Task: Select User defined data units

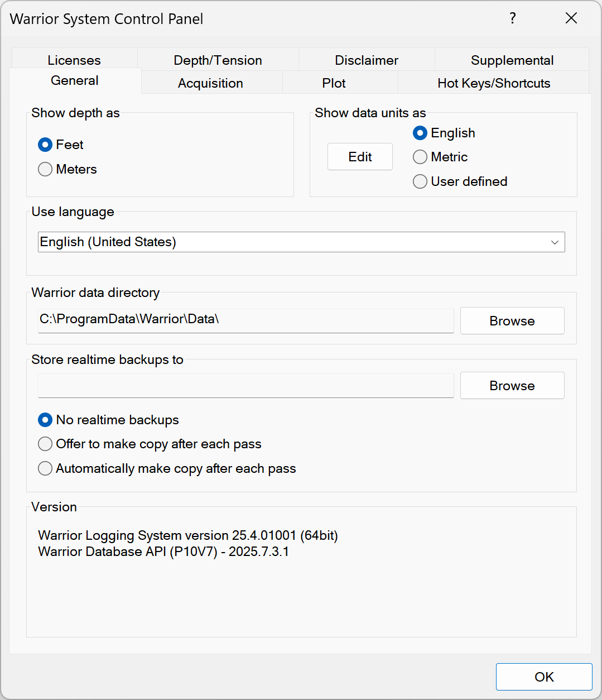Action: click(x=420, y=181)
